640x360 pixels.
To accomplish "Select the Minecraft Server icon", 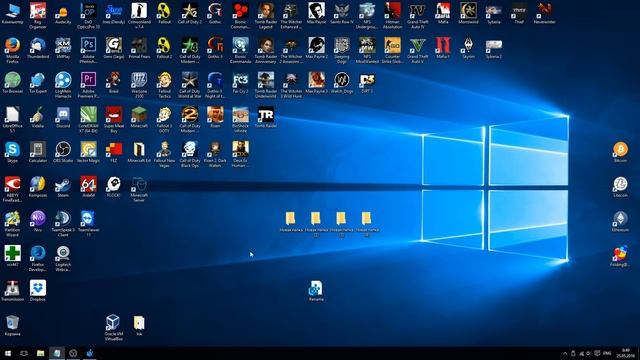I will pyautogui.click(x=139, y=184).
